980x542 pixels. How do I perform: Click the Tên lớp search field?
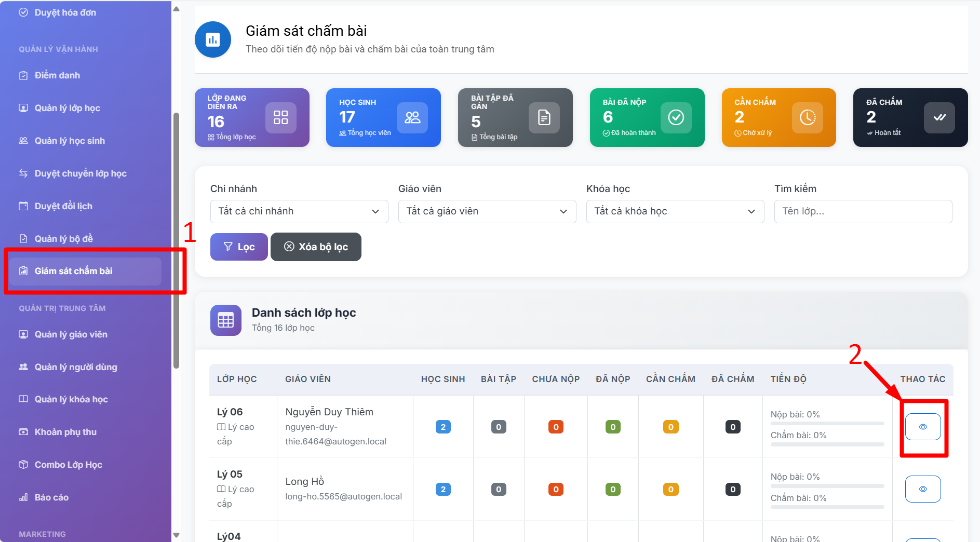[863, 211]
